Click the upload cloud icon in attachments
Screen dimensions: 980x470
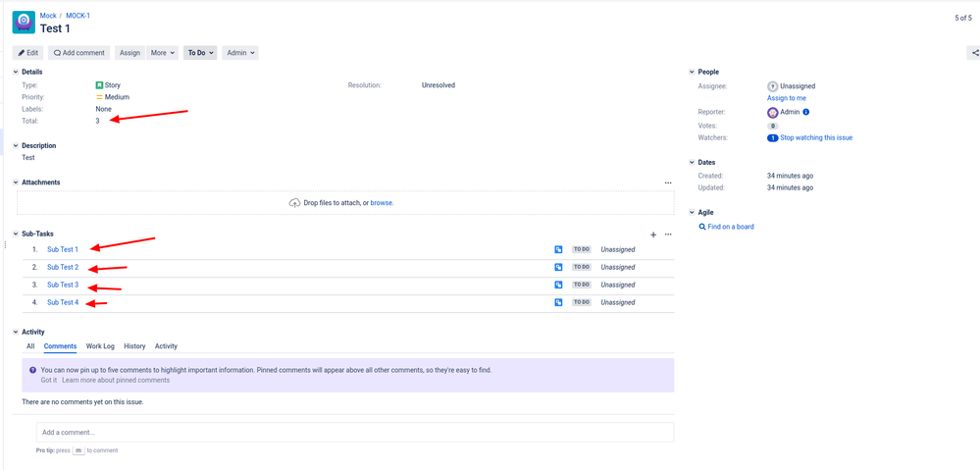(x=295, y=202)
